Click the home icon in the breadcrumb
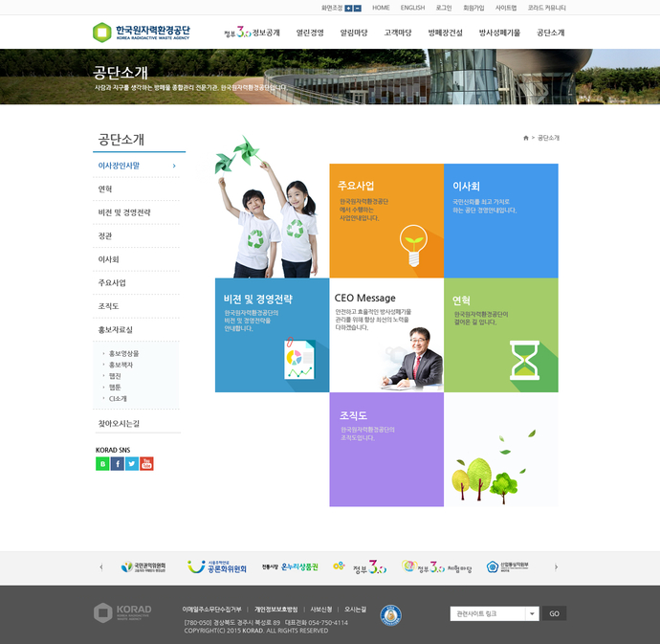This screenshot has height=644, width=660. point(526,138)
